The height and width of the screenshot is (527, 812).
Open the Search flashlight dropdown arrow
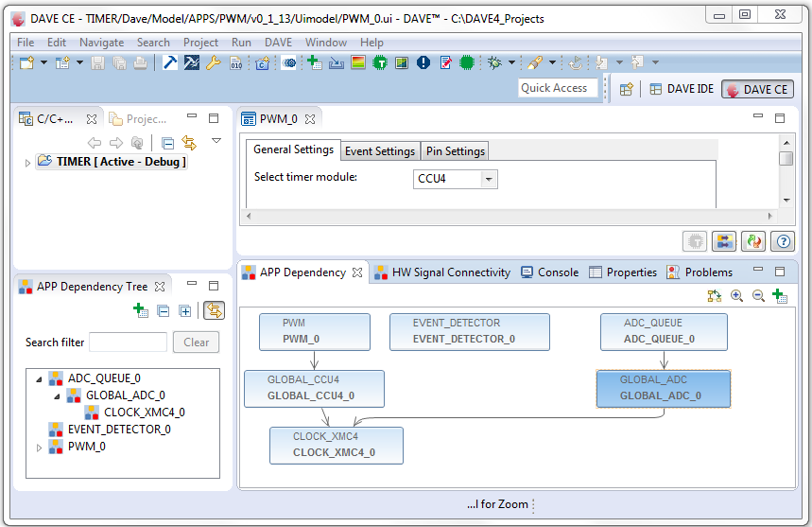pos(553,62)
